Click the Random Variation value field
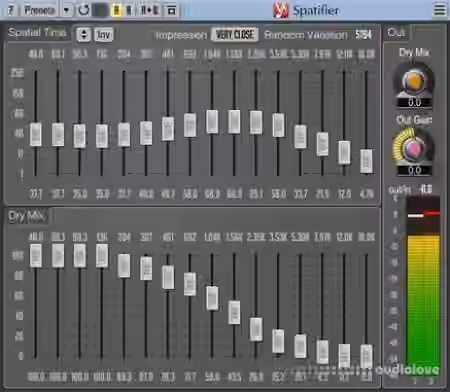 point(363,35)
